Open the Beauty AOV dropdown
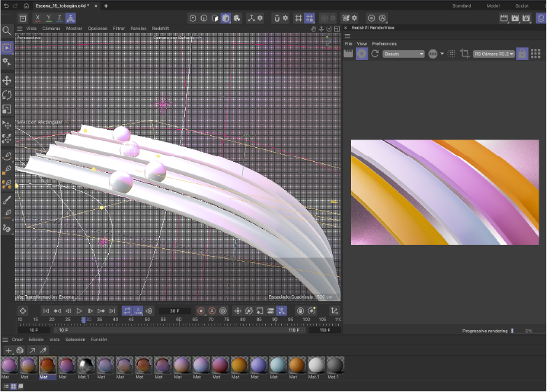This screenshot has height=392, width=547. point(403,54)
